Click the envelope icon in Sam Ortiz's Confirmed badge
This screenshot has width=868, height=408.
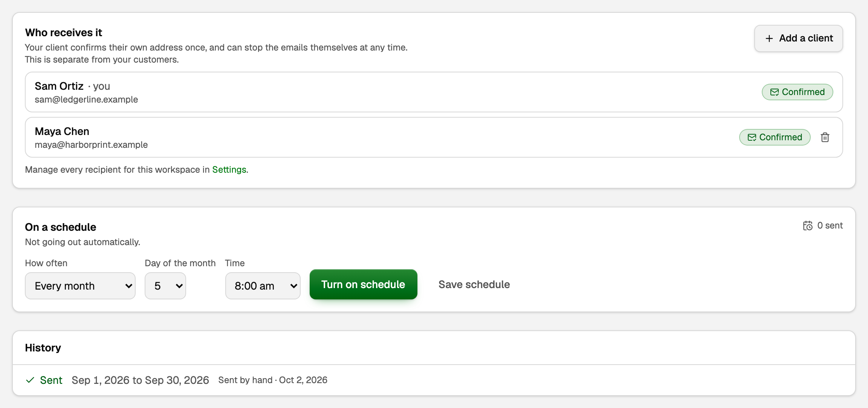775,92
